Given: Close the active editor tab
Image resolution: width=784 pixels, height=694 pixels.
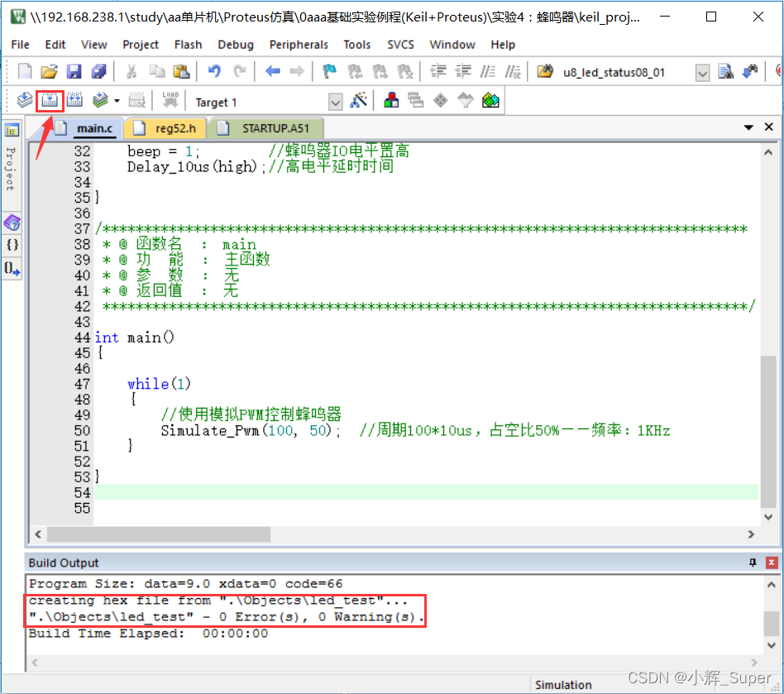Looking at the screenshot, I should [769, 127].
